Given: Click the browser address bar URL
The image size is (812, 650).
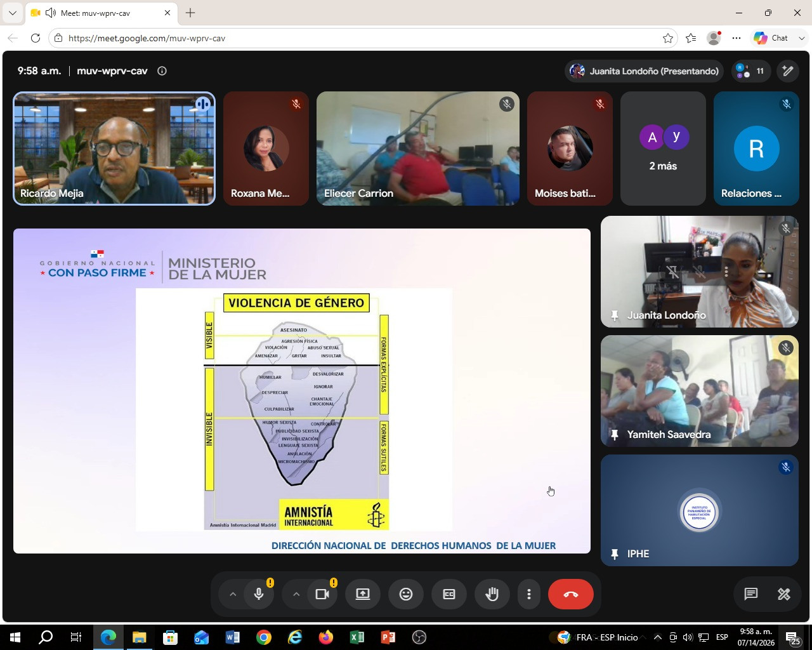Looking at the screenshot, I should coord(147,38).
